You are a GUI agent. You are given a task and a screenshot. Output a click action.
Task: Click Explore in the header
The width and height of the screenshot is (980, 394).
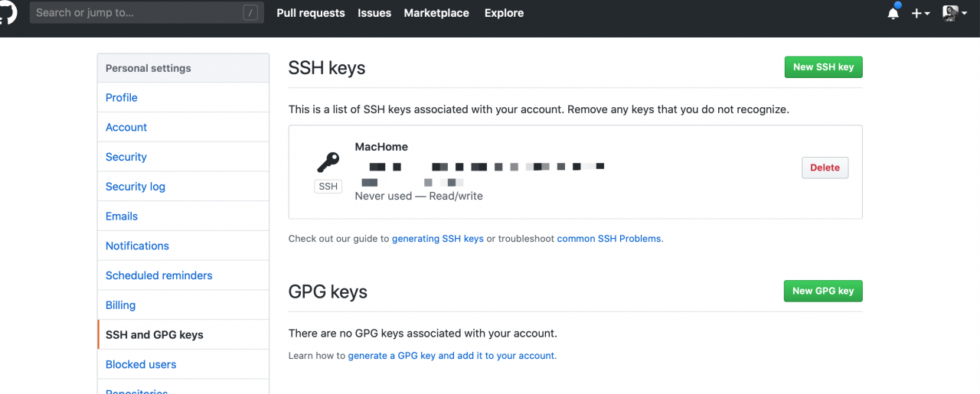(x=504, y=13)
